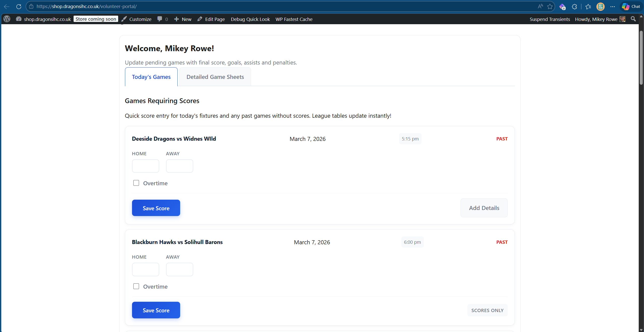Viewport: 644px width, 332px height.
Task: Click the search icon in the admin bar
Action: (x=633, y=19)
